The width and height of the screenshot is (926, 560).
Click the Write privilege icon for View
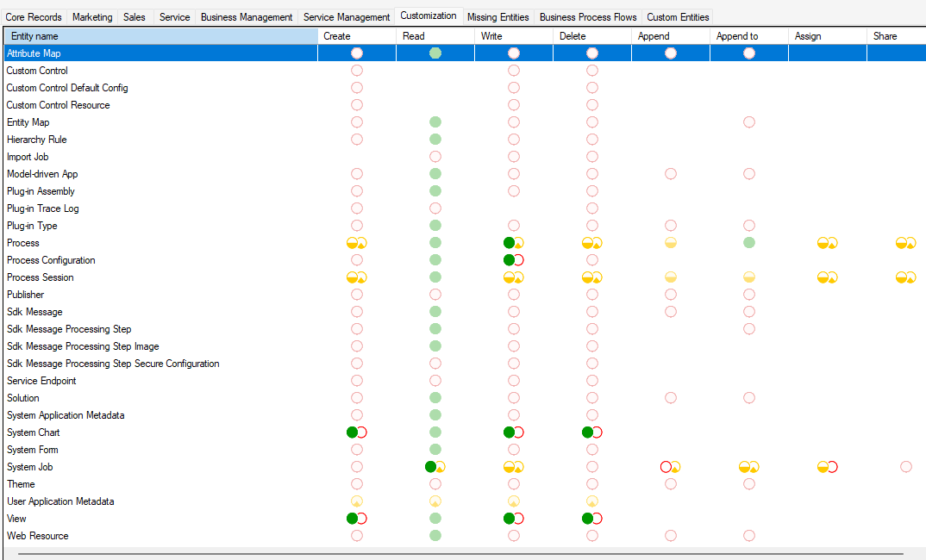point(513,519)
